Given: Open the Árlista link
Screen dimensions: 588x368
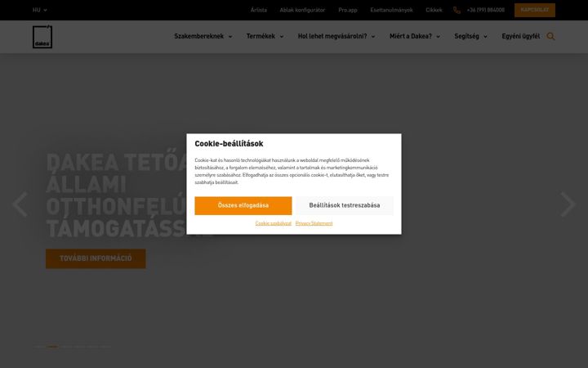Looking at the screenshot, I should pos(259,10).
